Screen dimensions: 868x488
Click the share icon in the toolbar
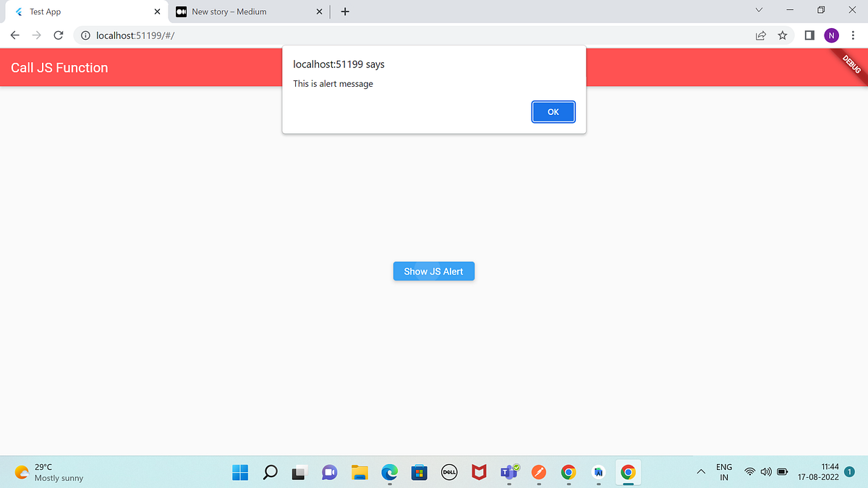click(x=760, y=35)
